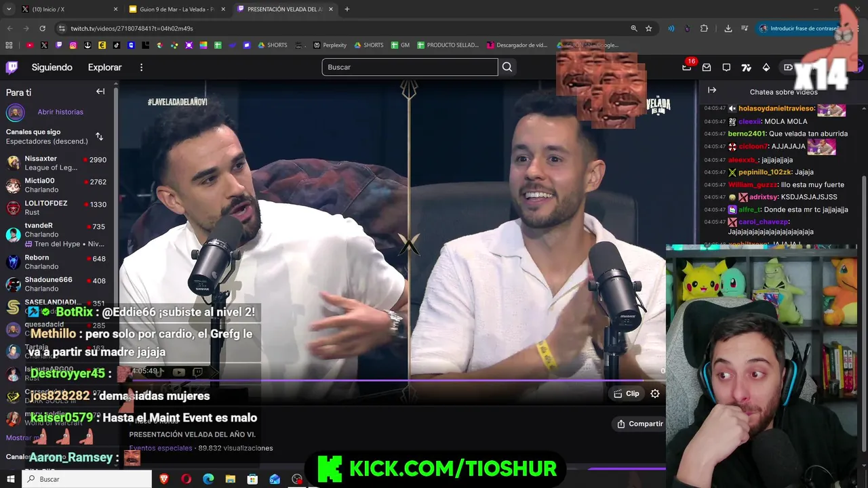The image size is (868, 488).
Task: Select the Presentación Velada del Año tab
Action: point(285,9)
